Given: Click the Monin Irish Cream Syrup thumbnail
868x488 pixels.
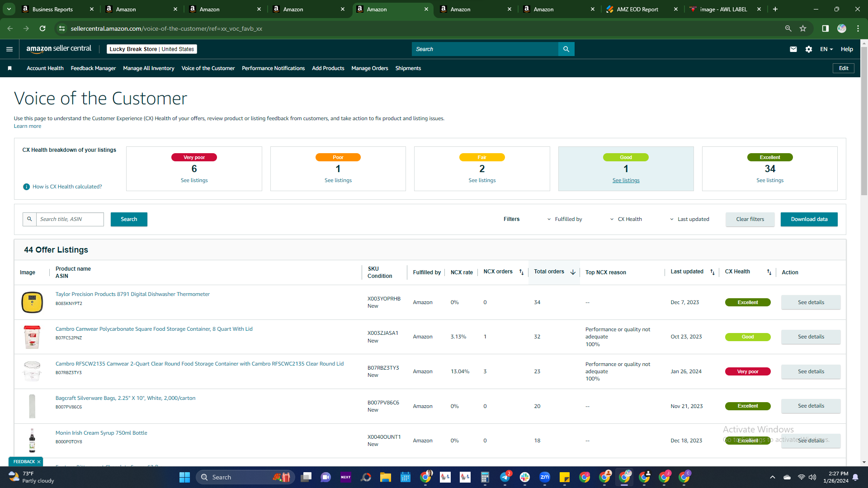Looking at the screenshot, I should coord(32,441).
